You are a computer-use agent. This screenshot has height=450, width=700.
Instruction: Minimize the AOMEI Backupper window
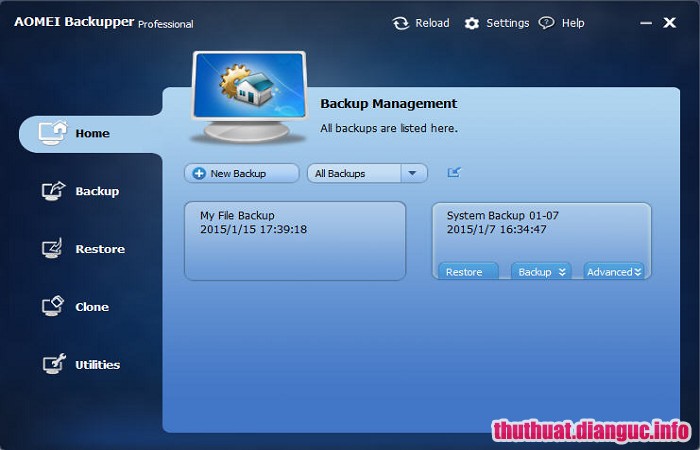646,23
